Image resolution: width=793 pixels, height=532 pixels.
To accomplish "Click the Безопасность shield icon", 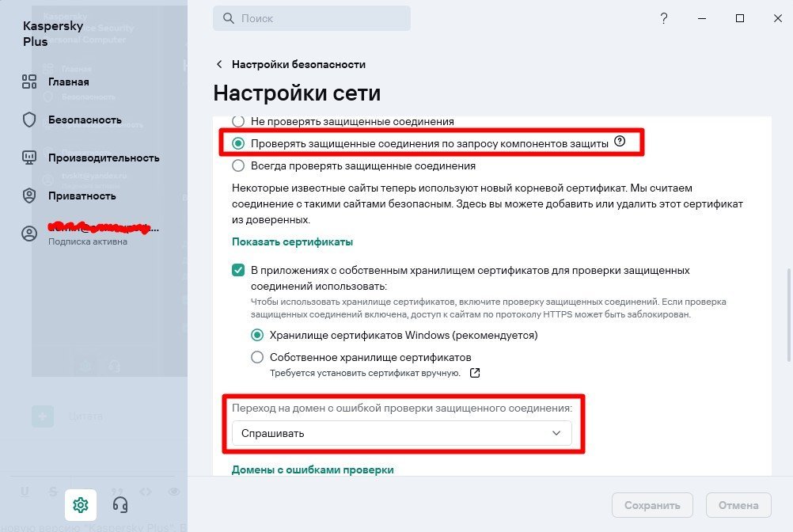I will tap(29, 120).
